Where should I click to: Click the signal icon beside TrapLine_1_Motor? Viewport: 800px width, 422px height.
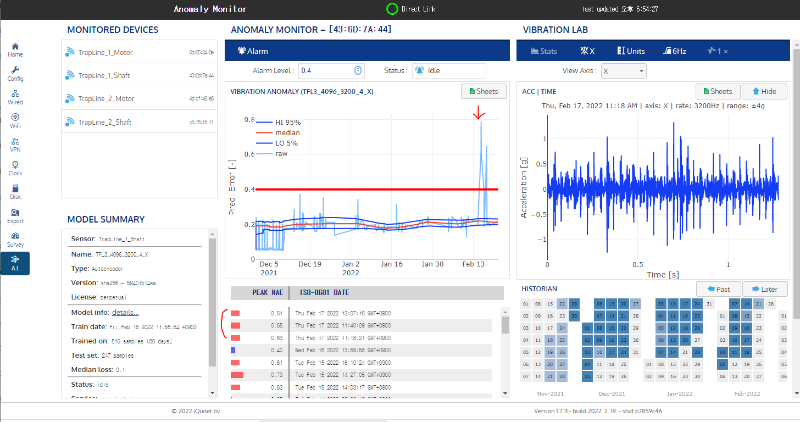(x=70, y=52)
